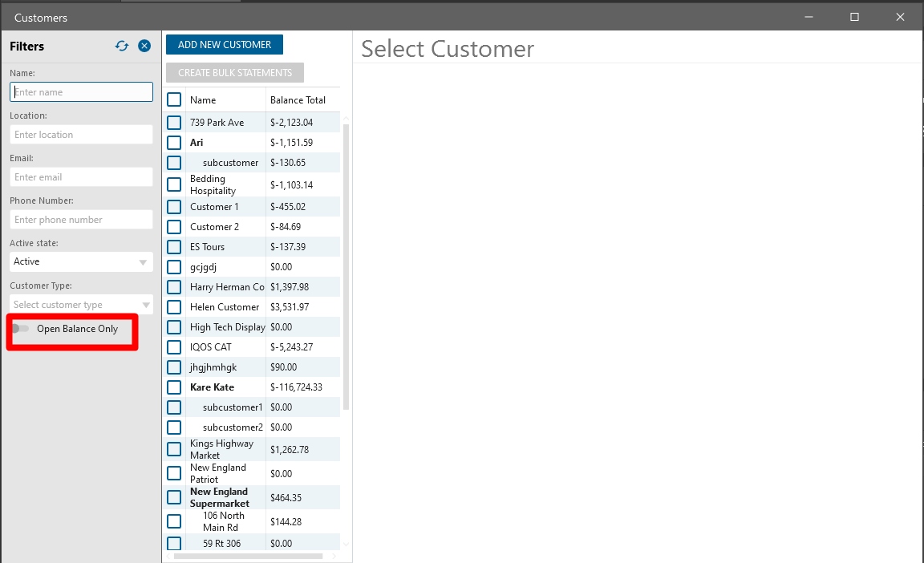Click the clear filters X icon
924x563 pixels.
pyautogui.click(x=144, y=47)
